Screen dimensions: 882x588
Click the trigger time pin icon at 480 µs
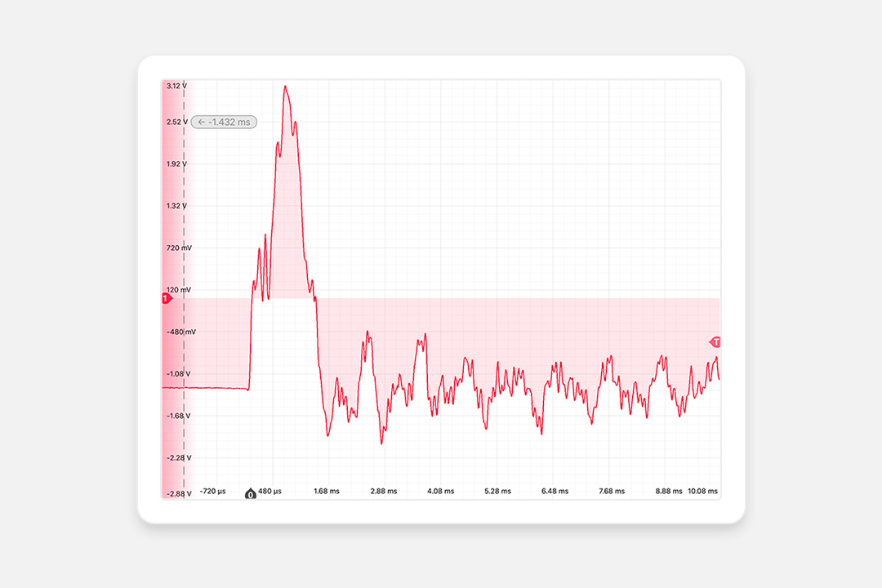click(x=250, y=492)
